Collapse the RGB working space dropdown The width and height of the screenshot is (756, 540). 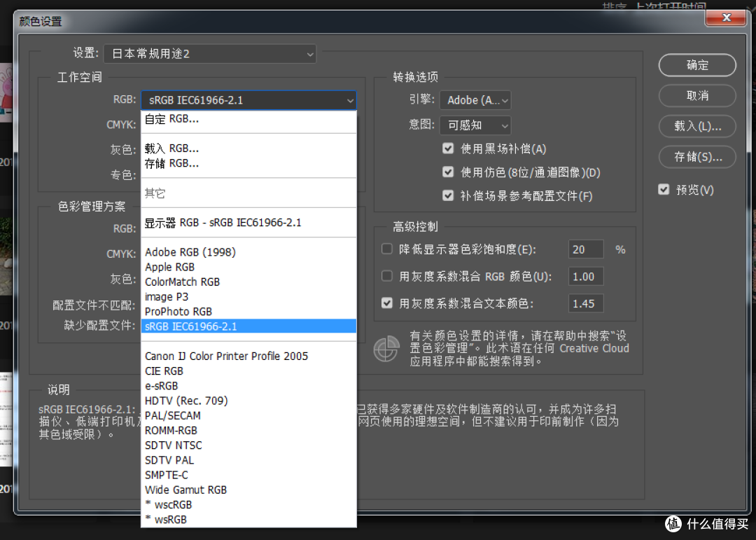(248, 100)
